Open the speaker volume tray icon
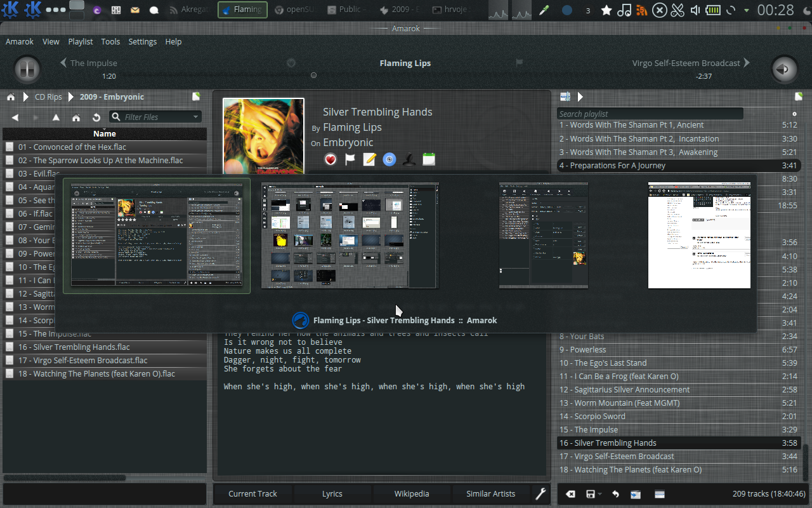Screen dimensions: 812x508 [695, 10]
